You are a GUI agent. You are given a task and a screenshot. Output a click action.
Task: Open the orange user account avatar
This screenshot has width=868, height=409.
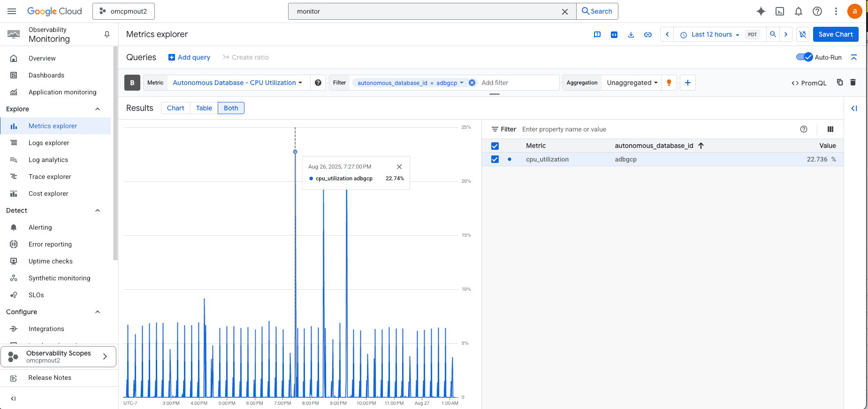854,11
